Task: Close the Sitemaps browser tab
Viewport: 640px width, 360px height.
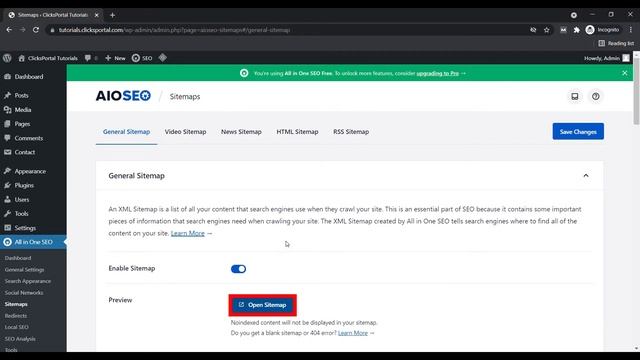Action: pyautogui.click(x=97, y=15)
